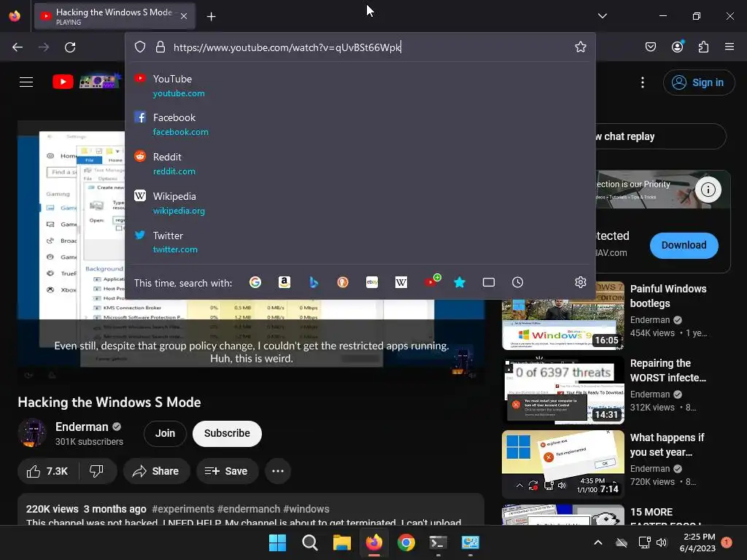
Task: Search this time with DuckDuckGo
Action: coord(343,282)
